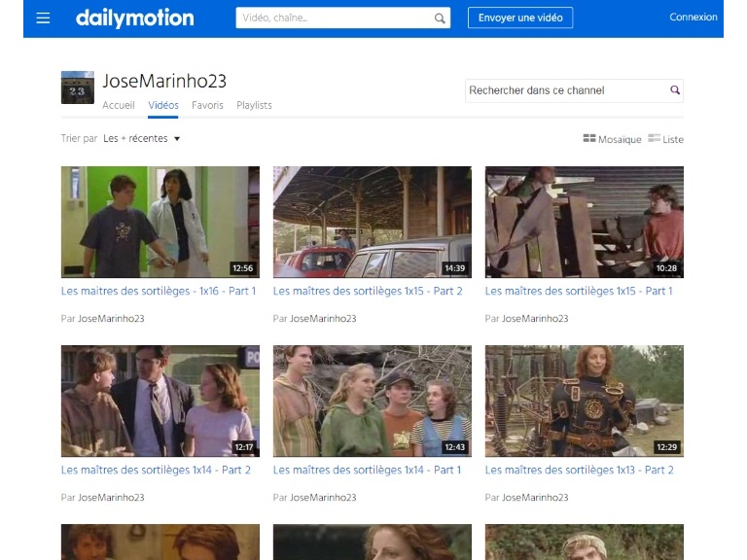Open the 1x13 - Part 2 video thumbnail
The width and height of the screenshot is (747, 560).
(x=584, y=401)
